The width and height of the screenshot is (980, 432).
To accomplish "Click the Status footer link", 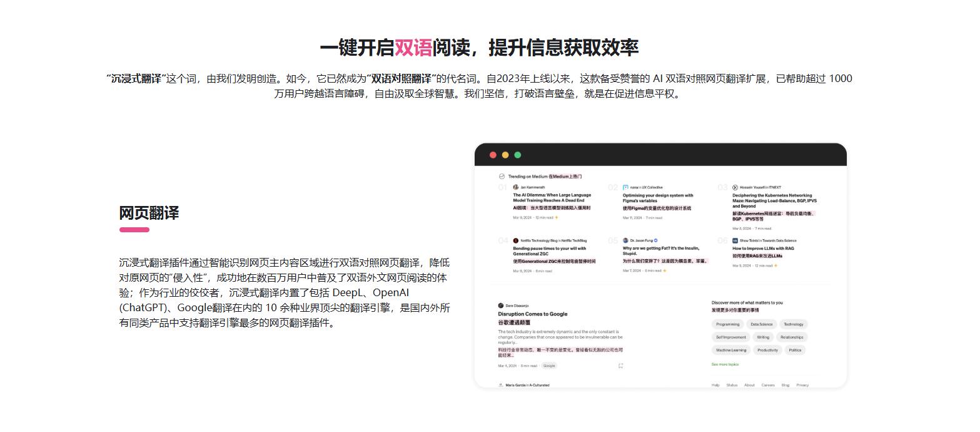I will pos(732,385).
